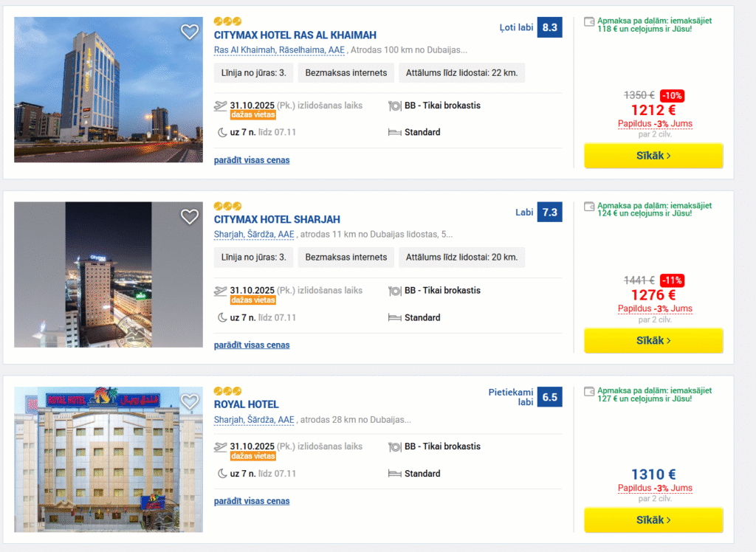
Task: Click moon nights icon for Citymax Sharjah
Action: (x=221, y=318)
